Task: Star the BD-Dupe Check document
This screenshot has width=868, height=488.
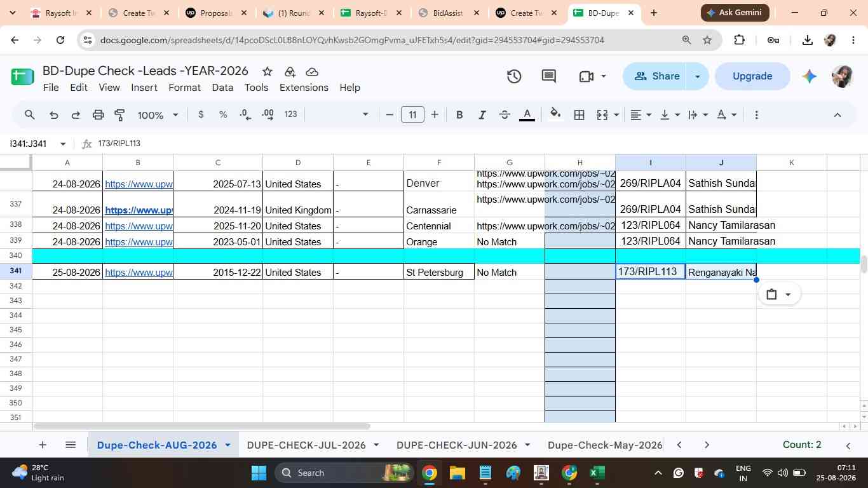Action: [267, 71]
